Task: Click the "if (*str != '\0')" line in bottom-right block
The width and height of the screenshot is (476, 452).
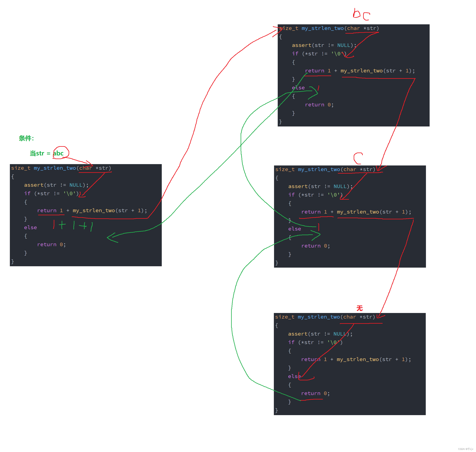Action: (315, 342)
